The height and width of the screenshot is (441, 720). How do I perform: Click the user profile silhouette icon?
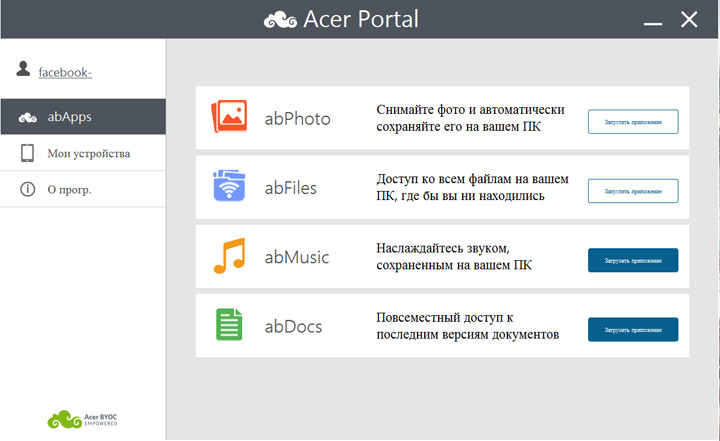pyautogui.click(x=23, y=68)
